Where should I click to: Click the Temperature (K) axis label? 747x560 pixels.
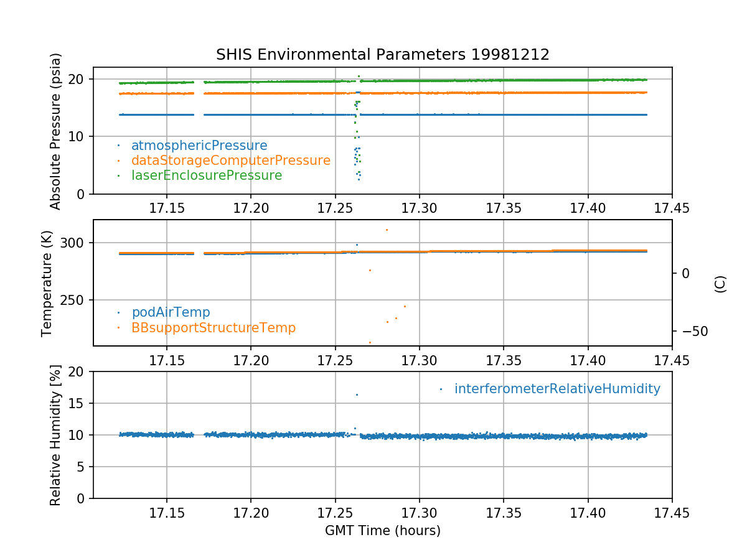click(x=47, y=283)
